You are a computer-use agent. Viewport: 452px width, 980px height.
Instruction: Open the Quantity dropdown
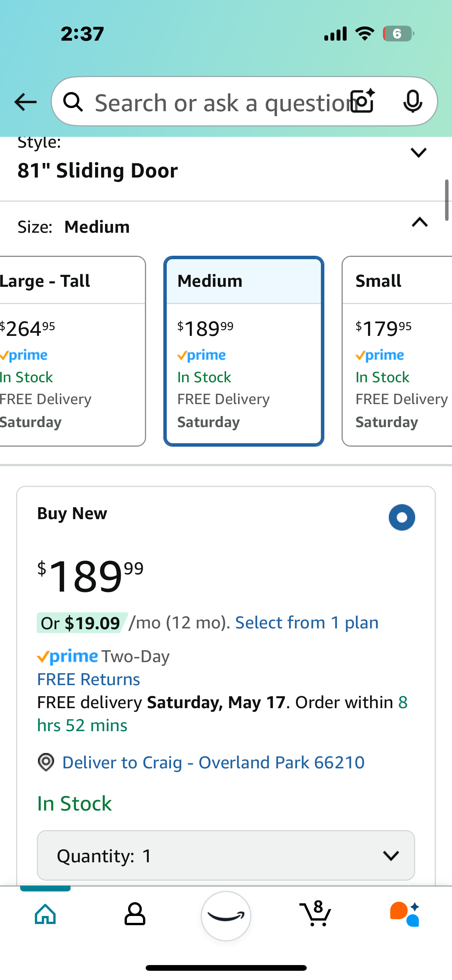226,855
